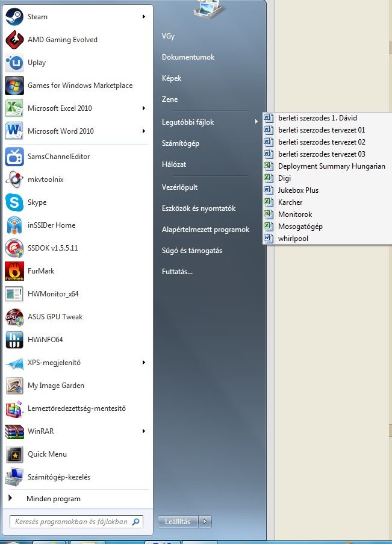This screenshot has width=392, height=544.
Task: Expand the Steam submenu arrow
Action: pos(144,17)
